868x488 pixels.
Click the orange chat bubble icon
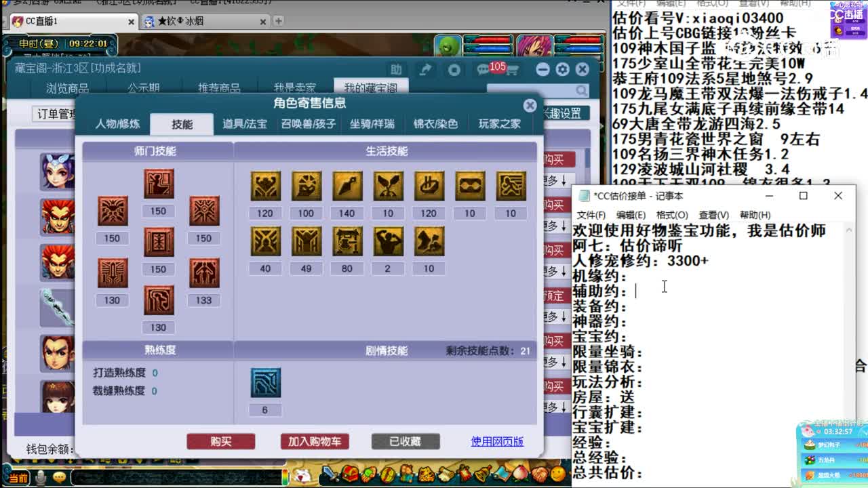click(59, 478)
